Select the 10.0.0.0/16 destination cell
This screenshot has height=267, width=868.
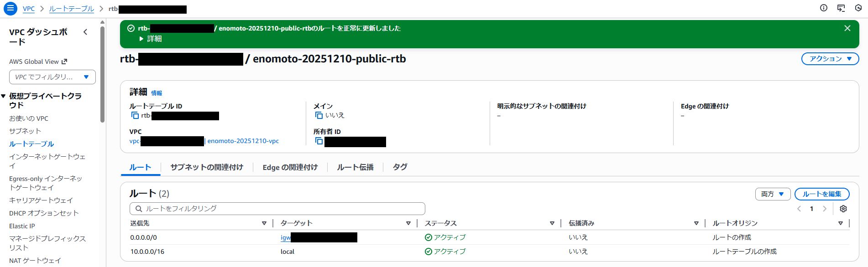[147, 252]
